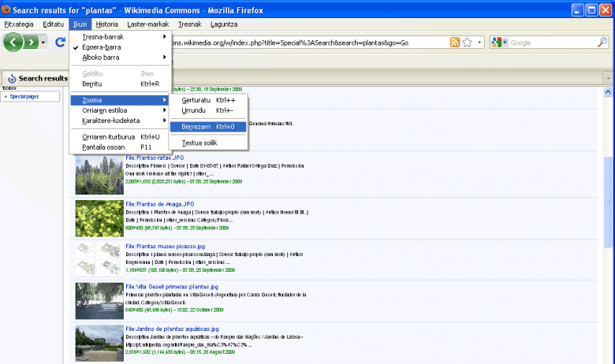This screenshot has width=615, height=364.
Task: Select Berritu to reload page
Action: coord(120,84)
